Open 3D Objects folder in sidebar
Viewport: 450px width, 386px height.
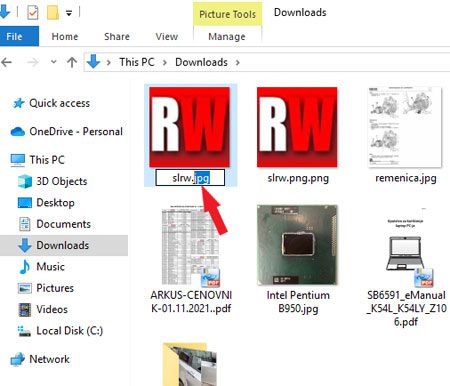tap(62, 181)
